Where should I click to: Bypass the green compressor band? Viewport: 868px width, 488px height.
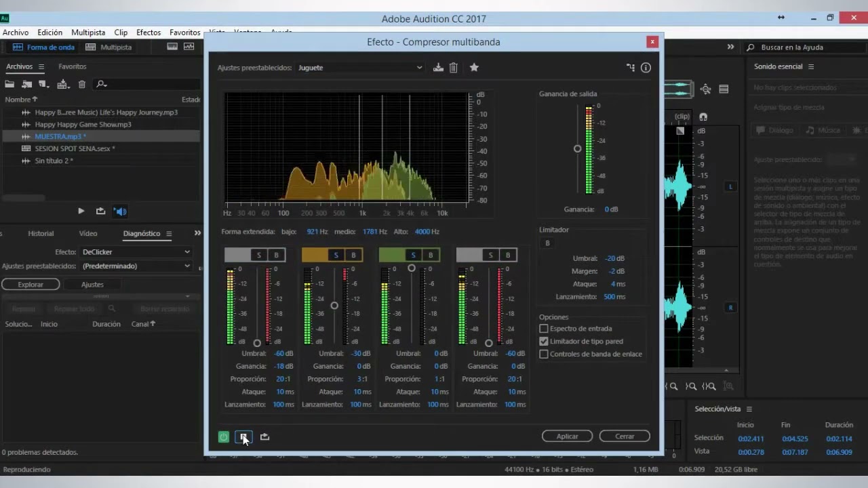[431, 255]
